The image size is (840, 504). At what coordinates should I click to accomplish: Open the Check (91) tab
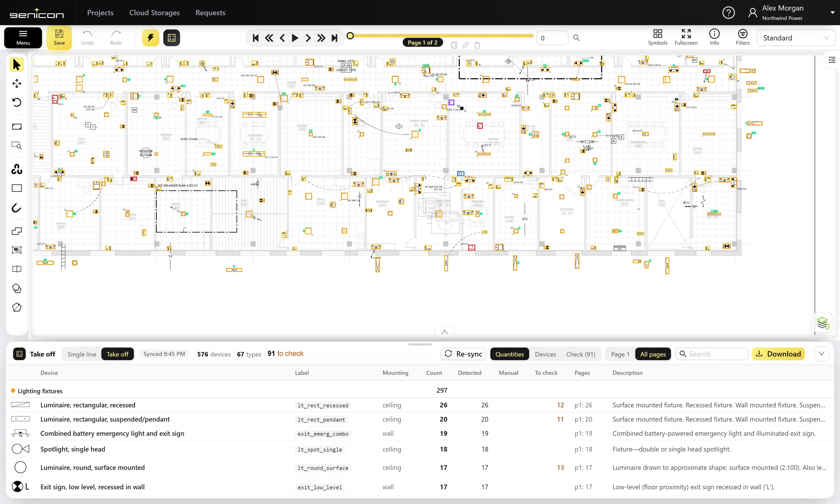pyautogui.click(x=581, y=354)
